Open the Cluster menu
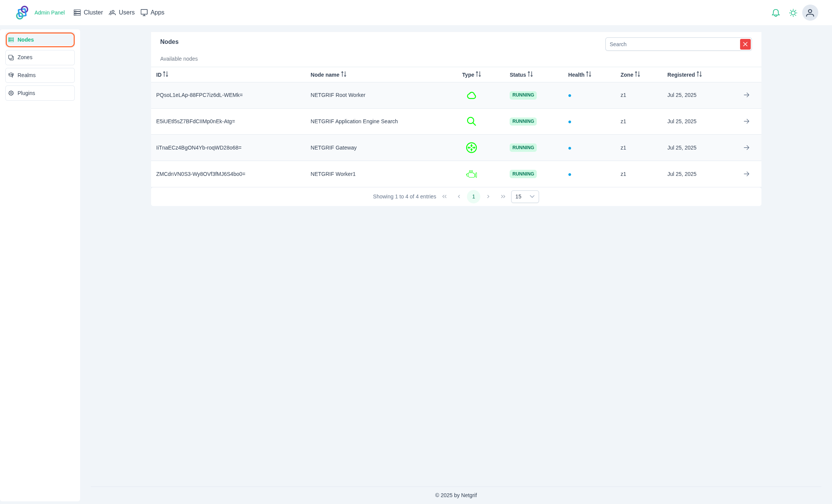 pos(89,13)
